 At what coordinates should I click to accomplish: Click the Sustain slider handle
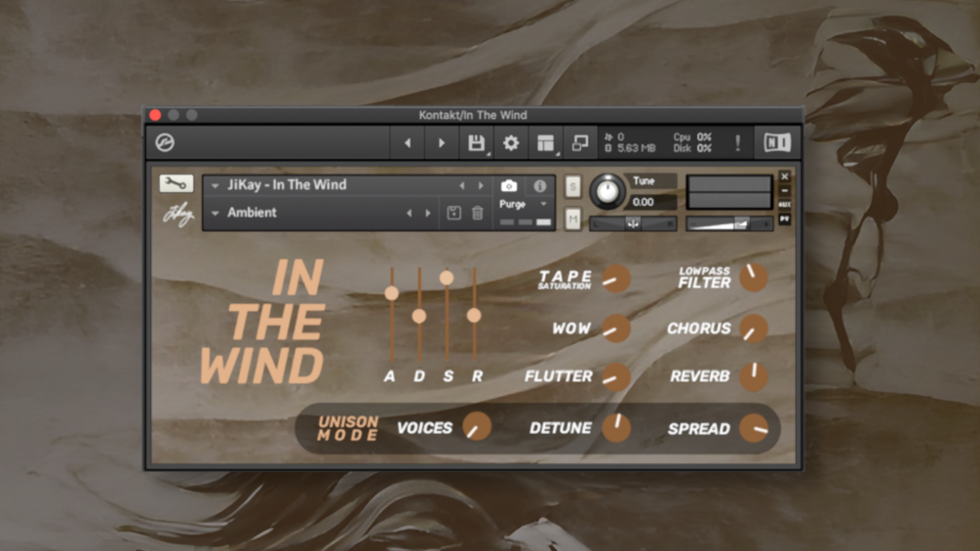coord(447,277)
